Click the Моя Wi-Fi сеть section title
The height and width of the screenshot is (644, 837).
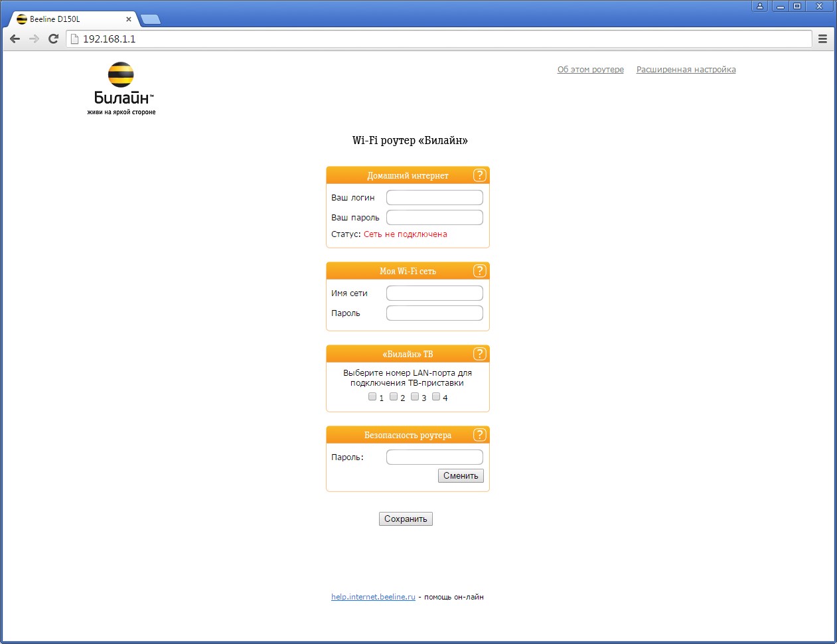tap(408, 272)
